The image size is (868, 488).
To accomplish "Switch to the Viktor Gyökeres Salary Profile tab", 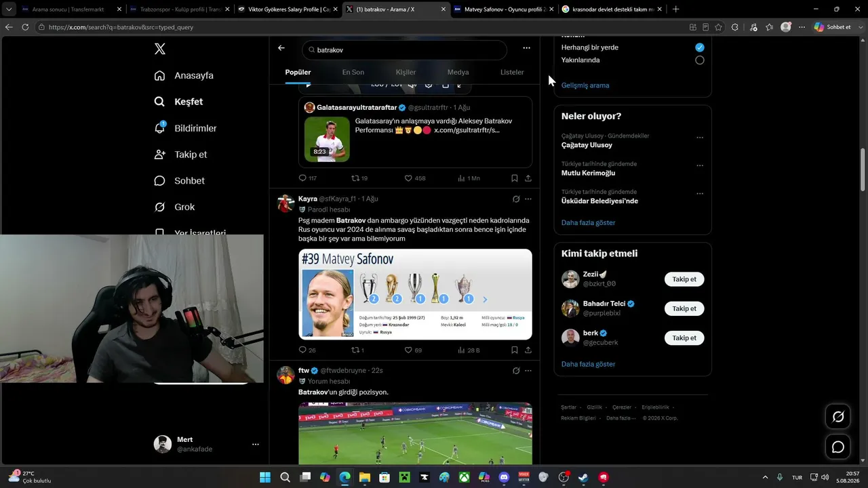I will 287,9.
